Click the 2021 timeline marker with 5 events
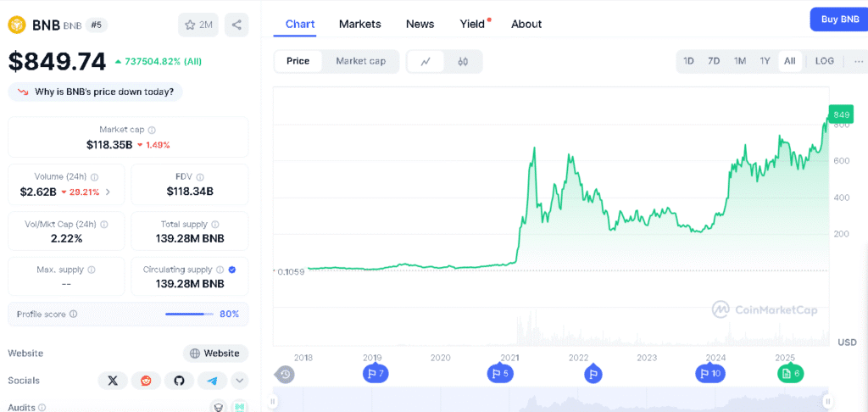 click(x=500, y=373)
